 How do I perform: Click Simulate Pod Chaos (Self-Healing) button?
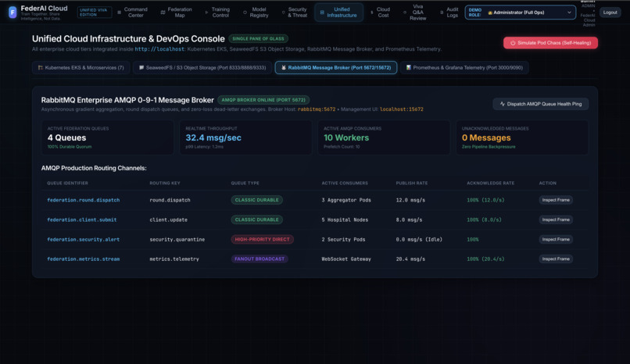click(550, 43)
